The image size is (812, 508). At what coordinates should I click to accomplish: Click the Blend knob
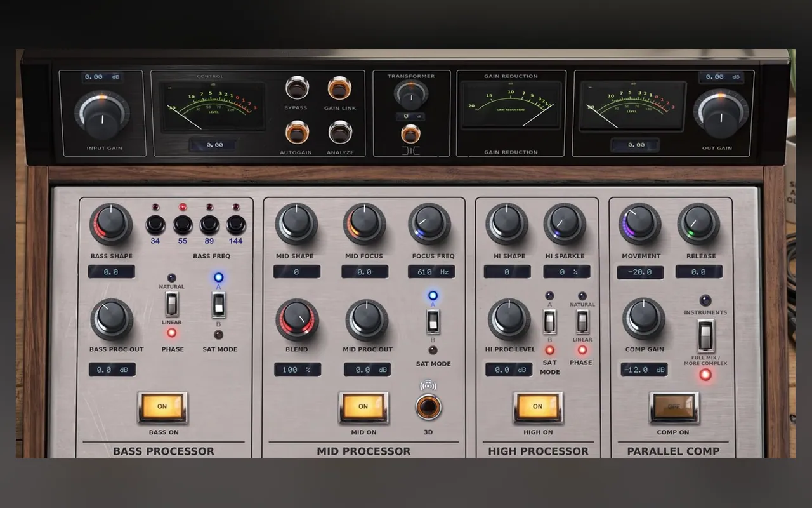tap(297, 319)
